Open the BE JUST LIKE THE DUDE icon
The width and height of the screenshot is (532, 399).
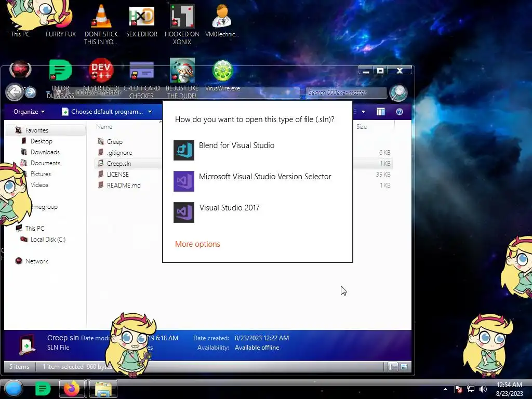pyautogui.click(x=182, y=78)
